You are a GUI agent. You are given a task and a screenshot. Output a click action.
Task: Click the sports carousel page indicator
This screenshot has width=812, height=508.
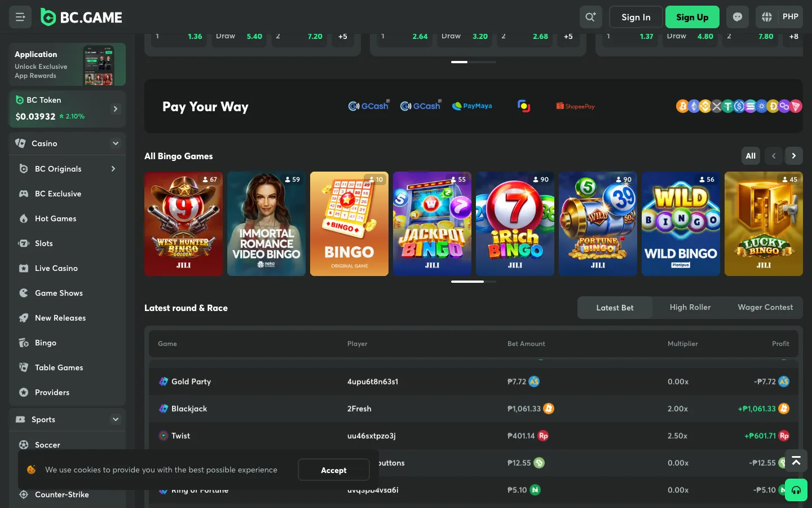click(x=474, y=62)
